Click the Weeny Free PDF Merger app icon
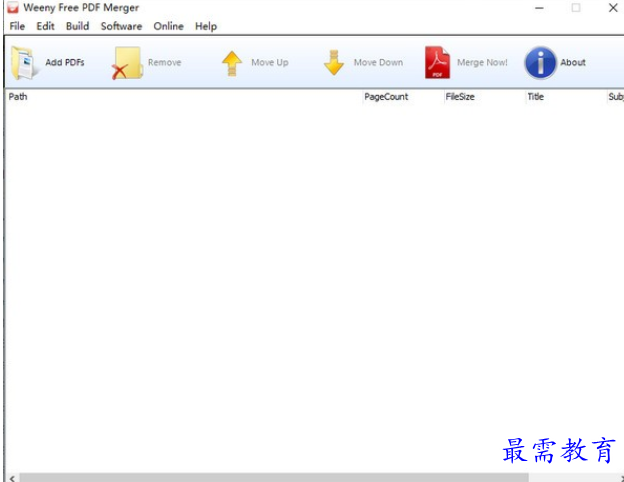 [x=13, y=8]
